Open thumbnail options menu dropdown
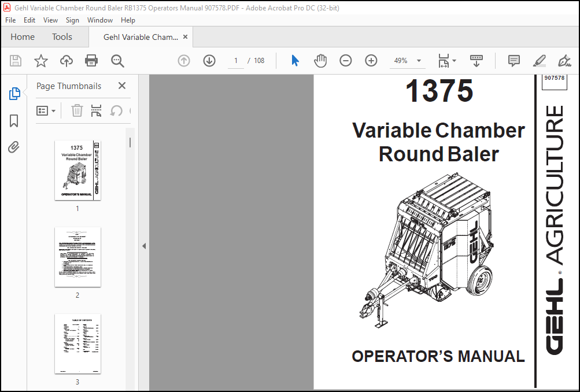Image resolution: width=580 pixels, height=392 pixels. 46,110
